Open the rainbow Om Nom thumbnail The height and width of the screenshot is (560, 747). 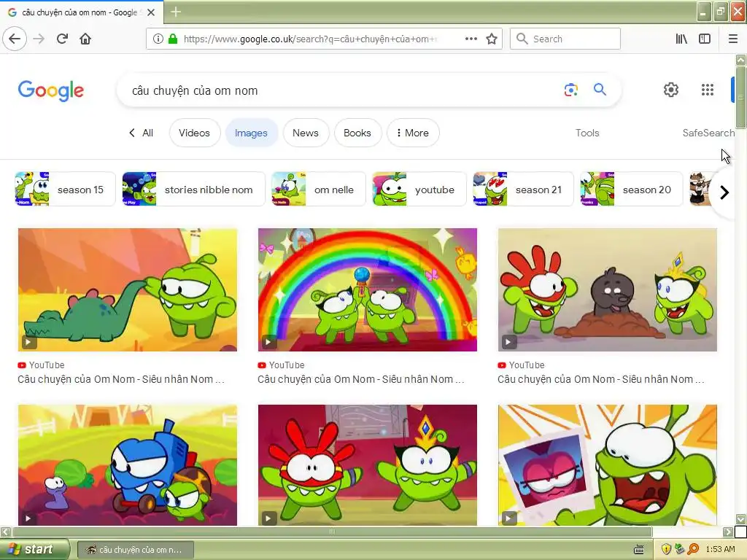(368, 289)
